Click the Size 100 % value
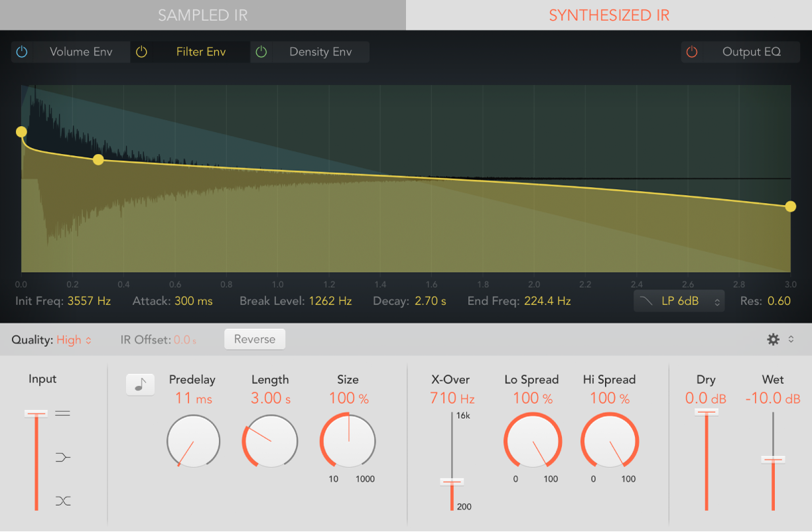The width and height of the screenshot is (812, 532). [349, 398]
